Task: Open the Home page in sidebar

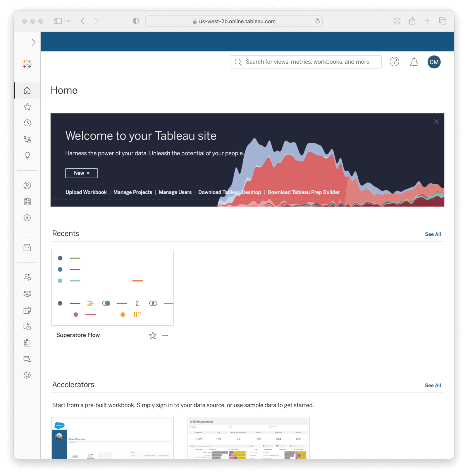Action: [27, 90]
